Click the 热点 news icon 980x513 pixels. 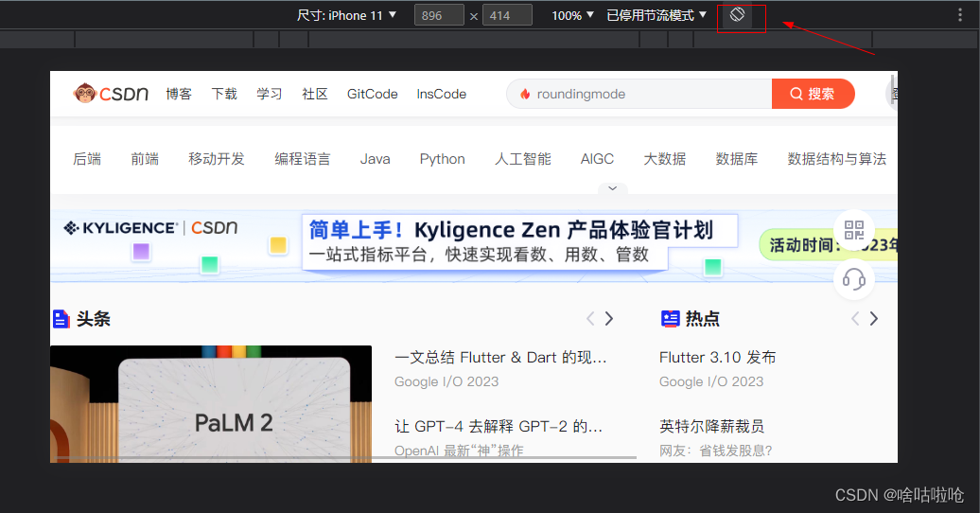[x=671, y=319]
